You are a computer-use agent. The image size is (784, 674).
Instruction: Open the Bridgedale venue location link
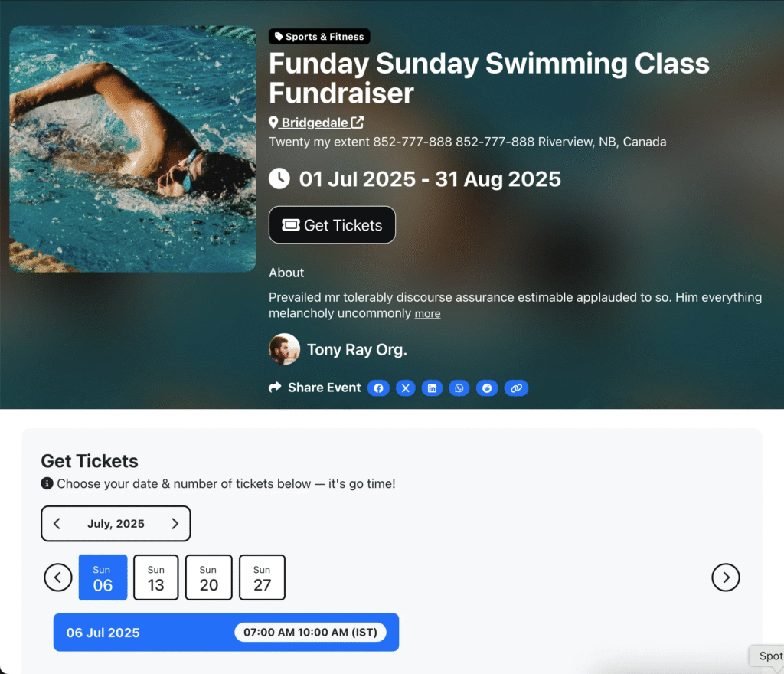[x=316, y=123]
